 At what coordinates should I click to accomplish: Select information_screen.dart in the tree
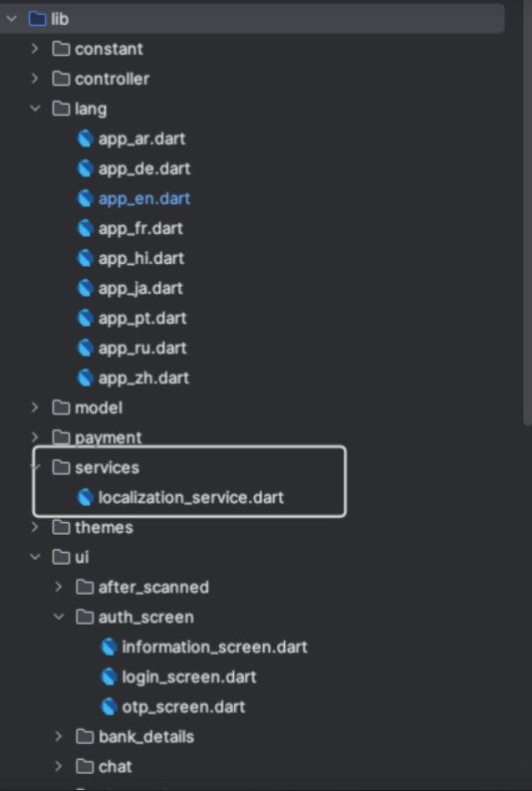pyautogui.click(x=215, y=648)
